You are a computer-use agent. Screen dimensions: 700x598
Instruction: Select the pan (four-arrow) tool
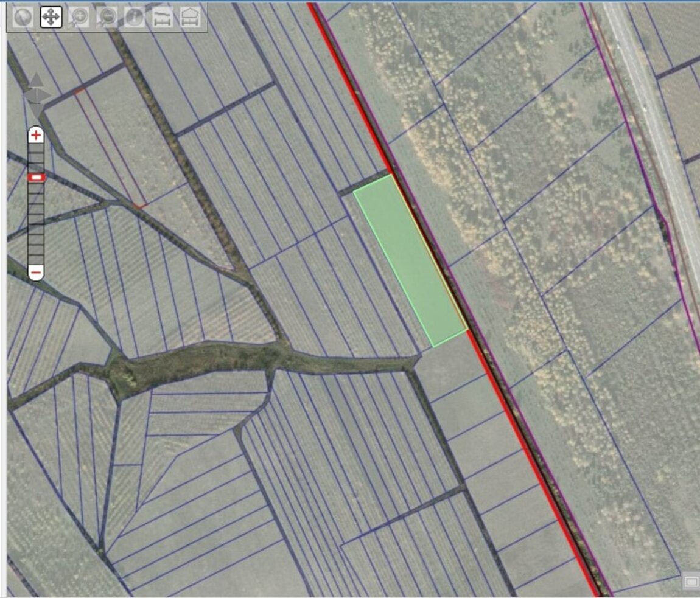pyautogui.click(x=51, y=18)
